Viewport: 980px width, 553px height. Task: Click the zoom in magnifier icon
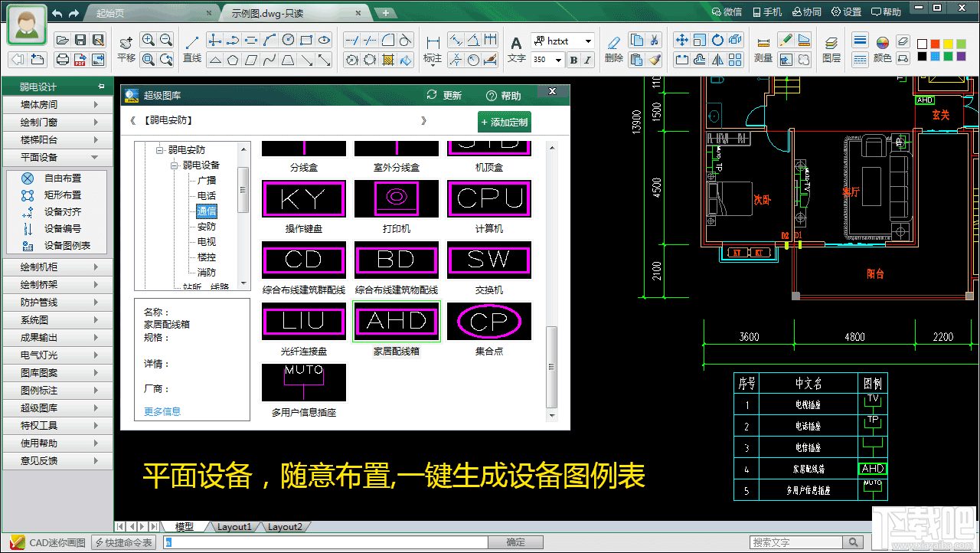coord(148,41)
